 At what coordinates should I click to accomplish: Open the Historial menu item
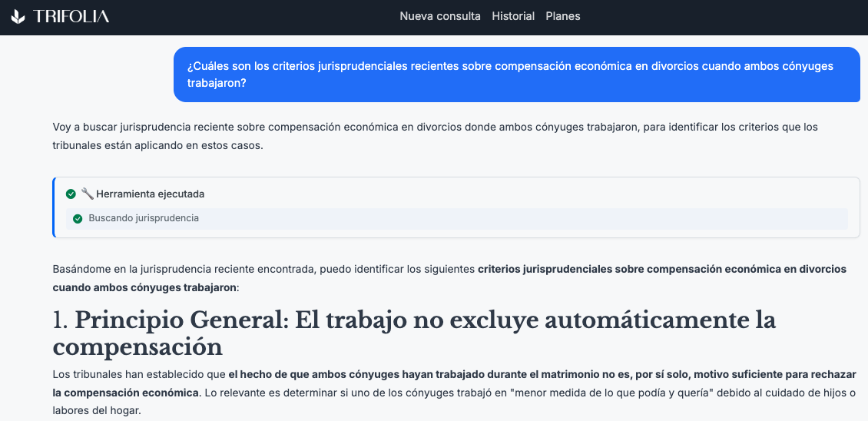[513, 16]
